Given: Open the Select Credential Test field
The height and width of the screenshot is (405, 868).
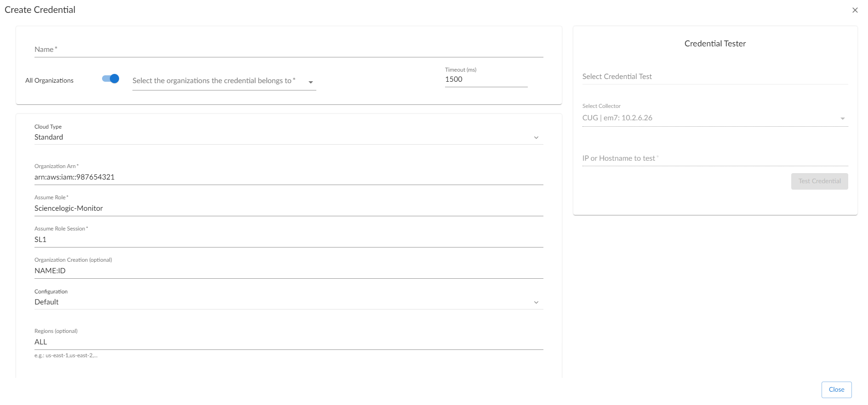Looking at the screenshot, I should [x=714, y=77].
